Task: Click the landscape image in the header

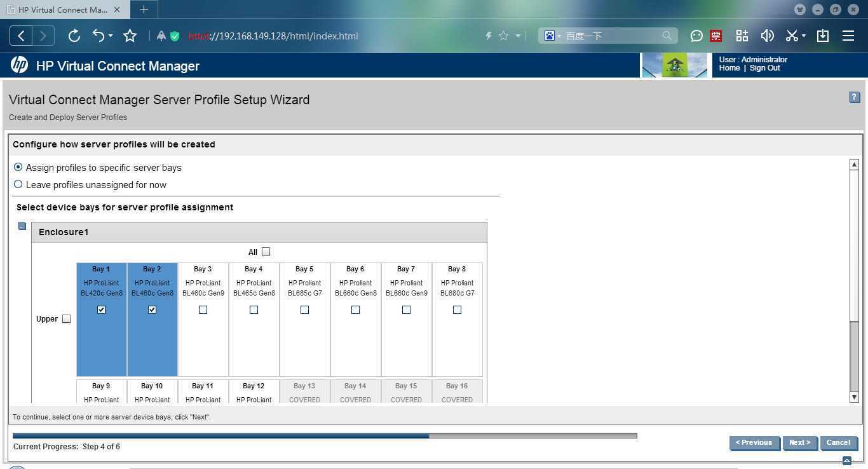Action: coord(675,65)
